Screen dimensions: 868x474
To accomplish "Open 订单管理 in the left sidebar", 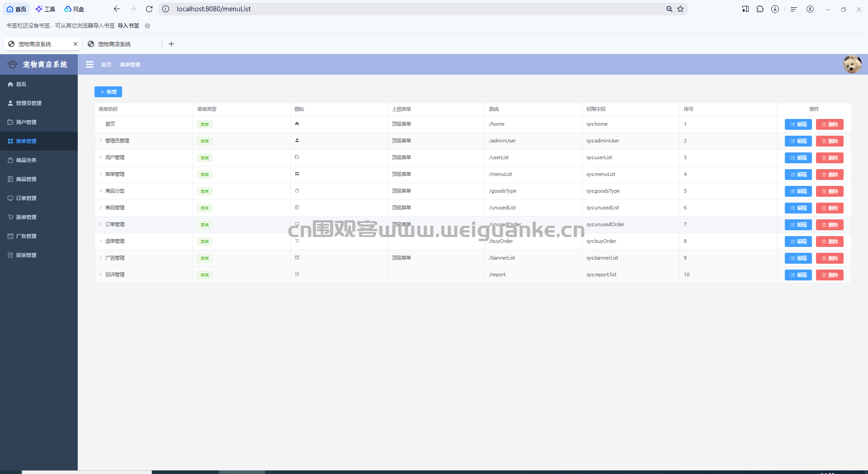I will click(x=39, y=198).
